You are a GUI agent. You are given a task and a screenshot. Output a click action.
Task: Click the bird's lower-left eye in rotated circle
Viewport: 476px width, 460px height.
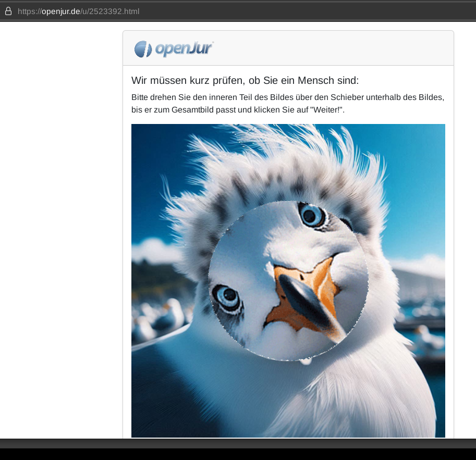228,296
